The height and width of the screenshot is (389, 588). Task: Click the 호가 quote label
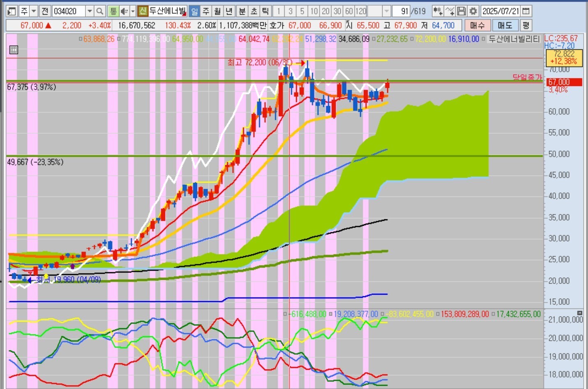(x=277, y=25)
